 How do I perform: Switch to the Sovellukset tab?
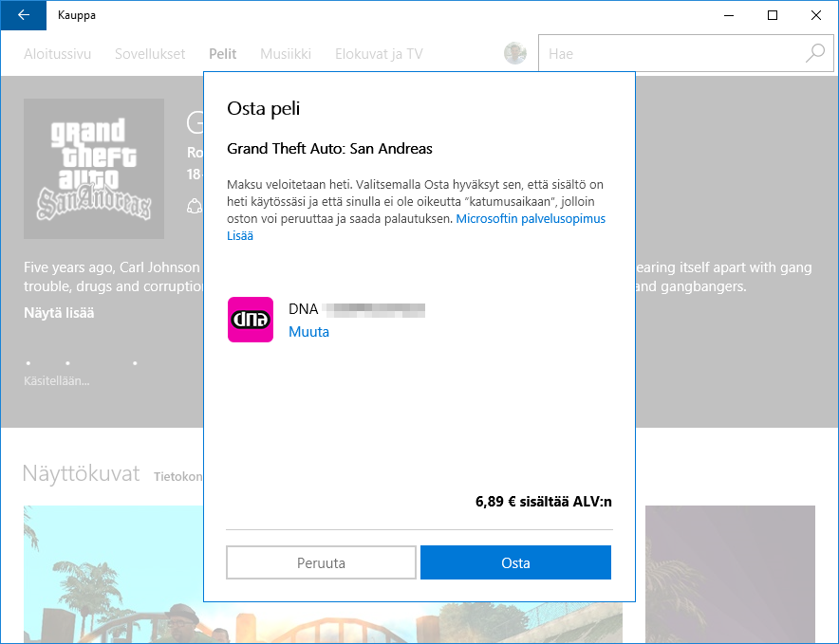click(150, 54)
